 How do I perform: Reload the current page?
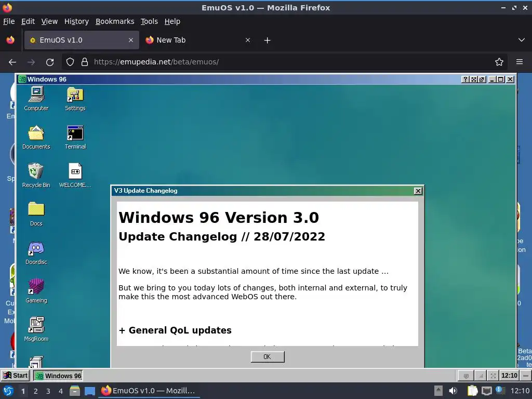pyautogui.click(x=50, y=62)
